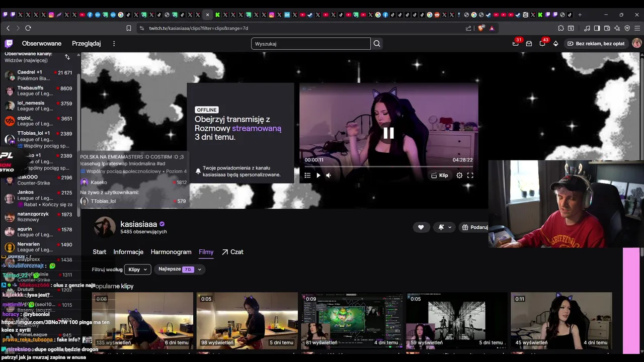
Task: Open the Twitch home logo
Action: click(x=9, y=44)
